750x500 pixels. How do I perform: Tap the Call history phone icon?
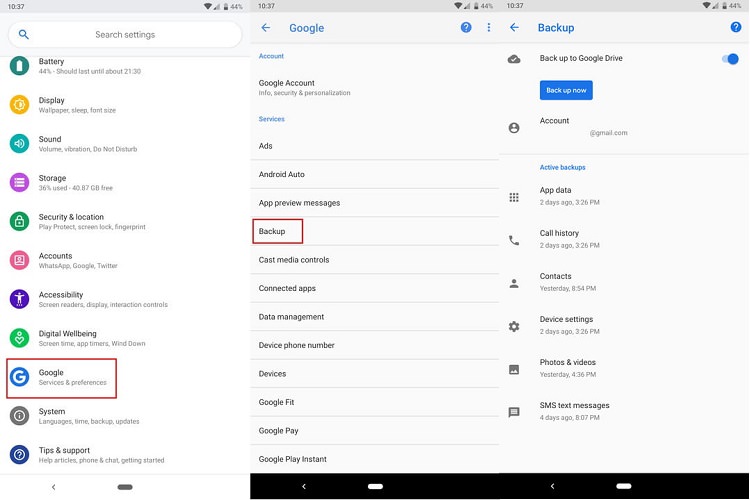pyautogui.click(x=514, y=240)
